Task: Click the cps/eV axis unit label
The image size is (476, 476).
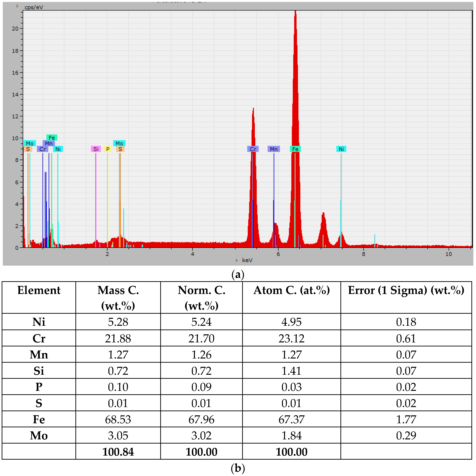Action: point(34,7)
